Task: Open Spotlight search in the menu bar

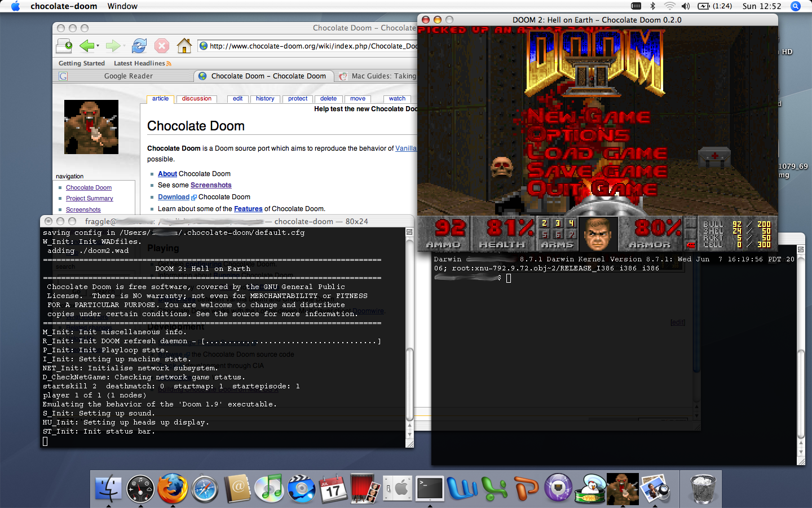Action: click(796, 6)
